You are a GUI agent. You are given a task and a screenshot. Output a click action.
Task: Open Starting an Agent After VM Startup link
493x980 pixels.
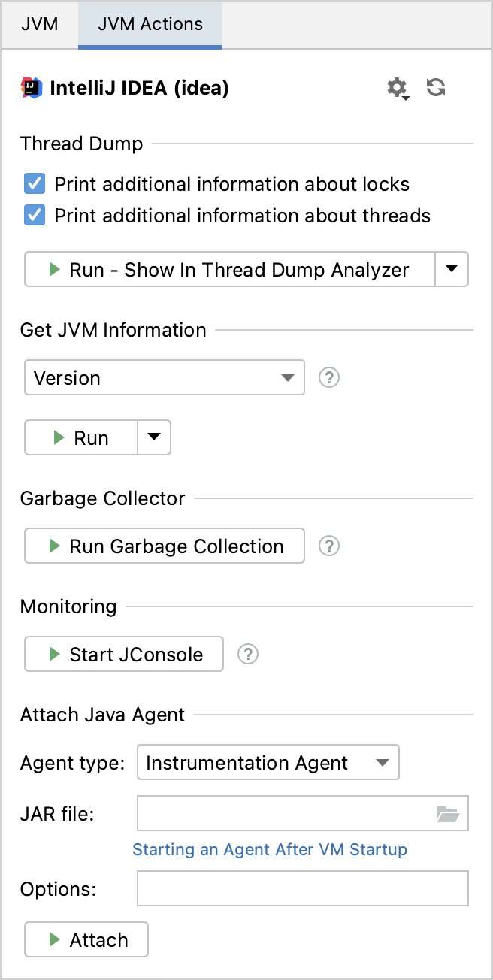coord(270,849)
